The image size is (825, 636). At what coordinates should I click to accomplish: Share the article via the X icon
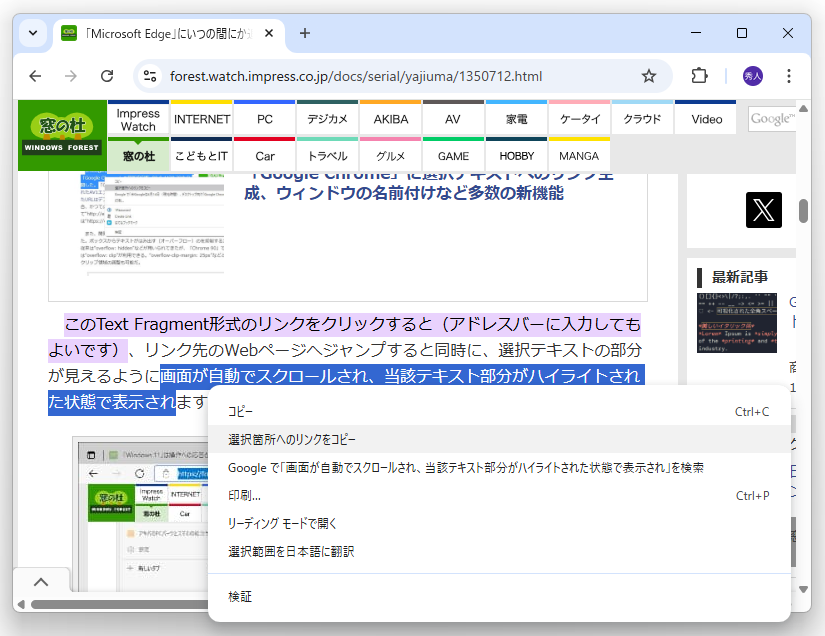763,210
